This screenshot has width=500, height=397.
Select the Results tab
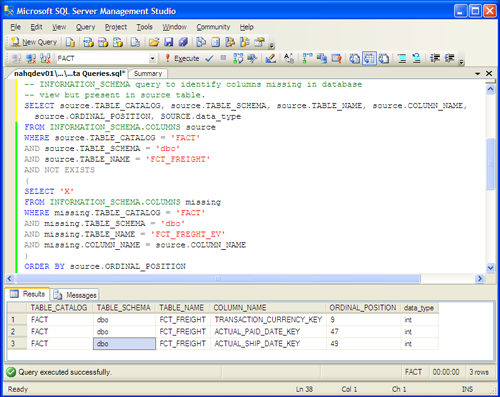click(28, 294)
